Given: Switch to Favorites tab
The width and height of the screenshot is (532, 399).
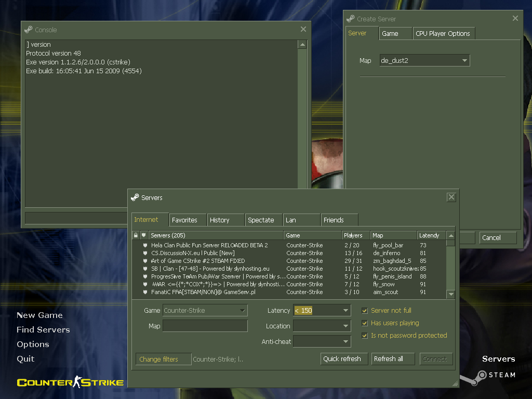Looking at the screenshot, I should point(188,220).
